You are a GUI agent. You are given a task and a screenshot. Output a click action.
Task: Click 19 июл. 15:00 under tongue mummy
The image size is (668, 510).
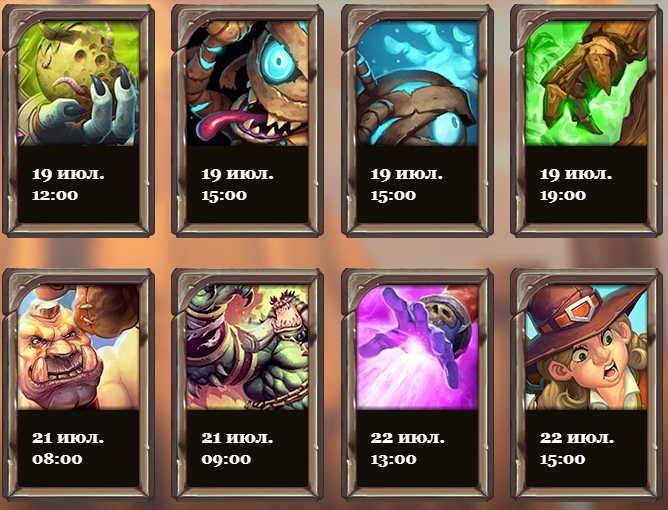point(237,184)
